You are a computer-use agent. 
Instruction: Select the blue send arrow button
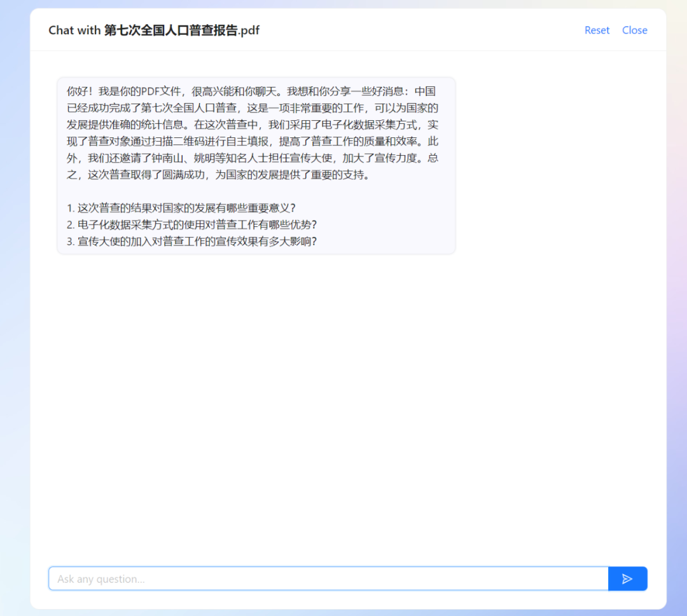(627, 578)
